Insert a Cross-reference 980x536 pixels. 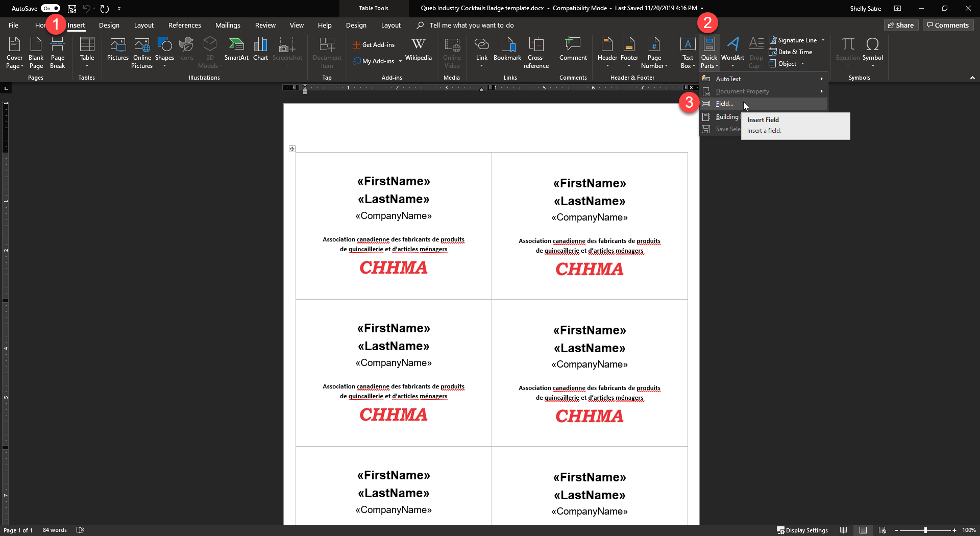click(x=536, y=52)
